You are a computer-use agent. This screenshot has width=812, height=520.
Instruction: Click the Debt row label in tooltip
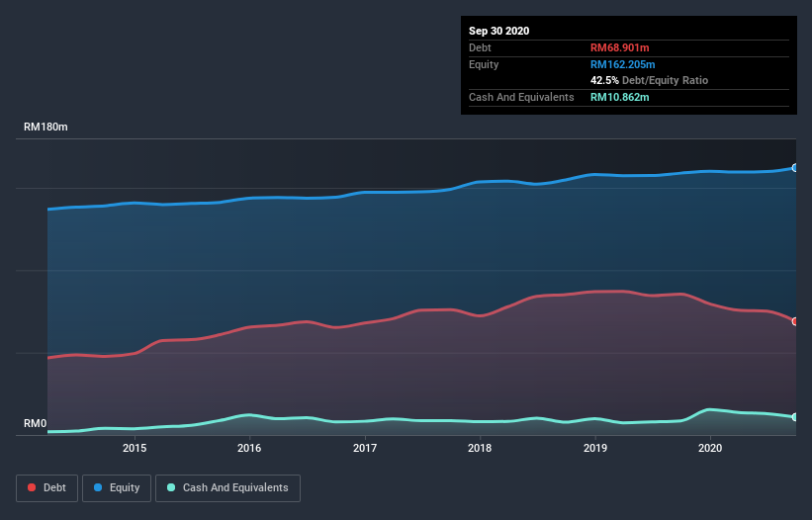pyautogui.click(x=480, y=47)
